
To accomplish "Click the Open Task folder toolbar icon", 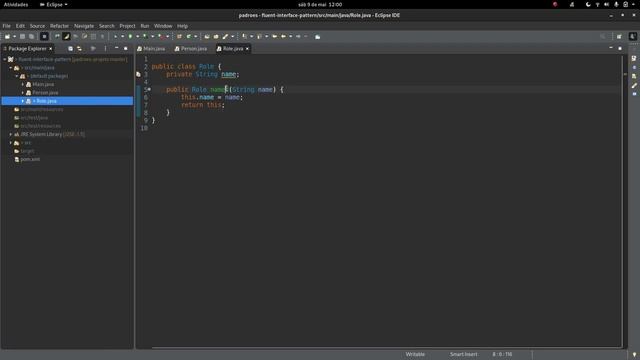I will coord(216,37).
